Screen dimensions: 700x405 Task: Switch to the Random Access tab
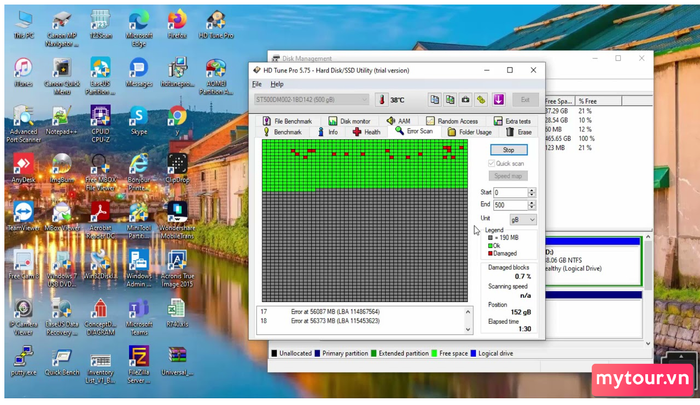[x=452, y=121]
